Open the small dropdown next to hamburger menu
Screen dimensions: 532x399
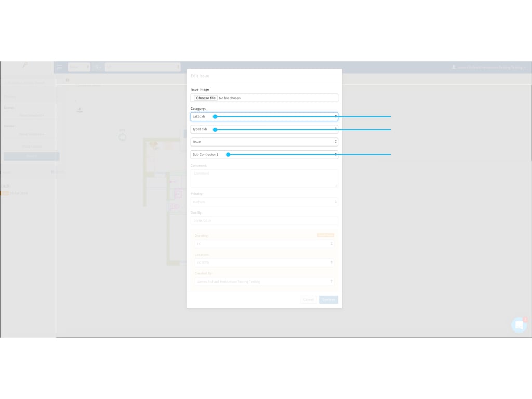[79, 67]
